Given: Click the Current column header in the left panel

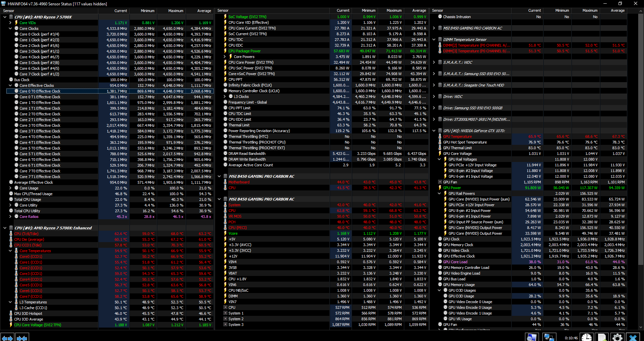Looking at the screenshot, I should point(114,11).
